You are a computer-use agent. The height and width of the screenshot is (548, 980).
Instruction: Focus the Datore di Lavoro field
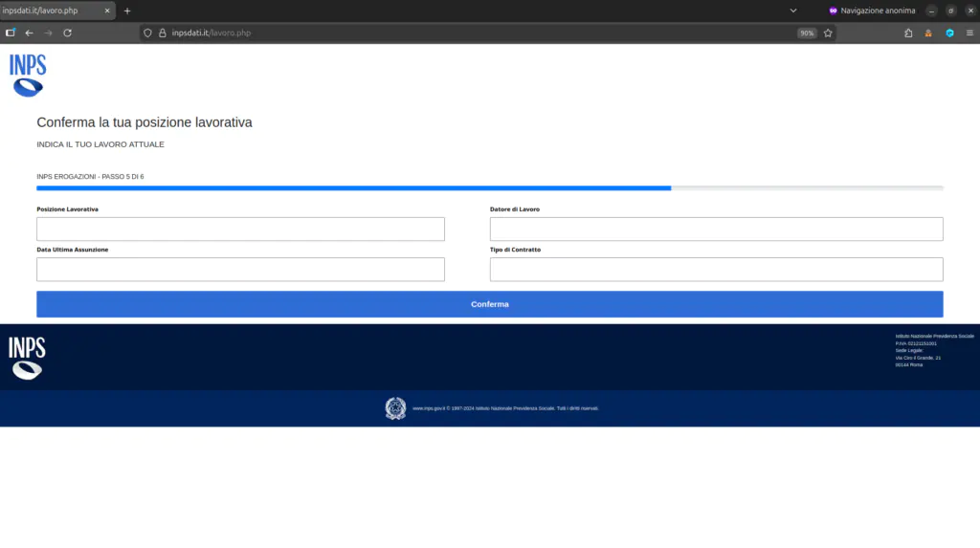[716, 230]
